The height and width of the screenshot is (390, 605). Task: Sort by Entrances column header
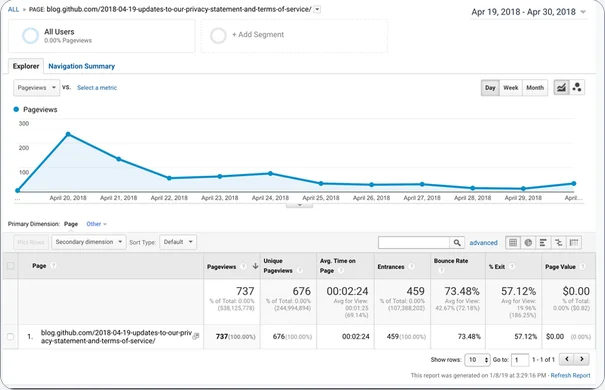(x=390, y=267)
